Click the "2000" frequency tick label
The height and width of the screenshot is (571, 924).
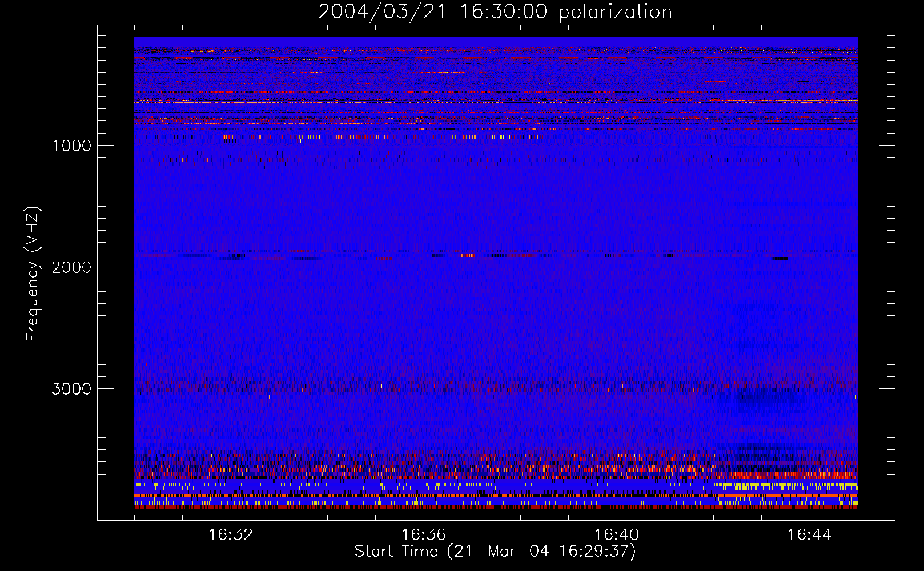pyautogui.click(x=71, y=267)
